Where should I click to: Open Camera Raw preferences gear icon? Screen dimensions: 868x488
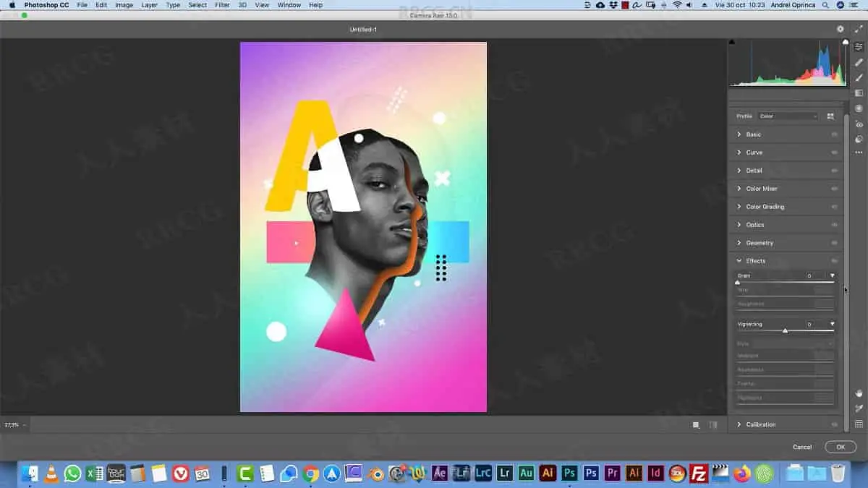[841, 29]
